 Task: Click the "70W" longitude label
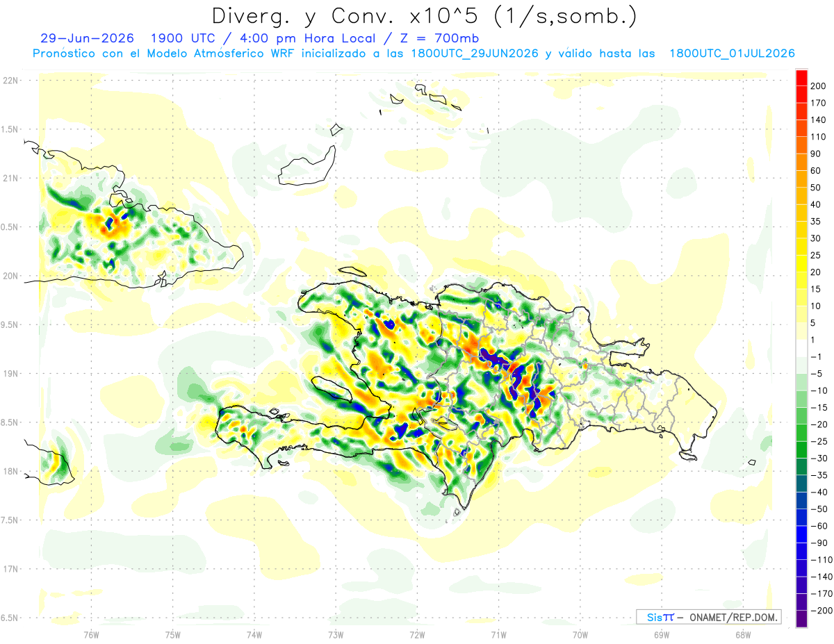580,634
